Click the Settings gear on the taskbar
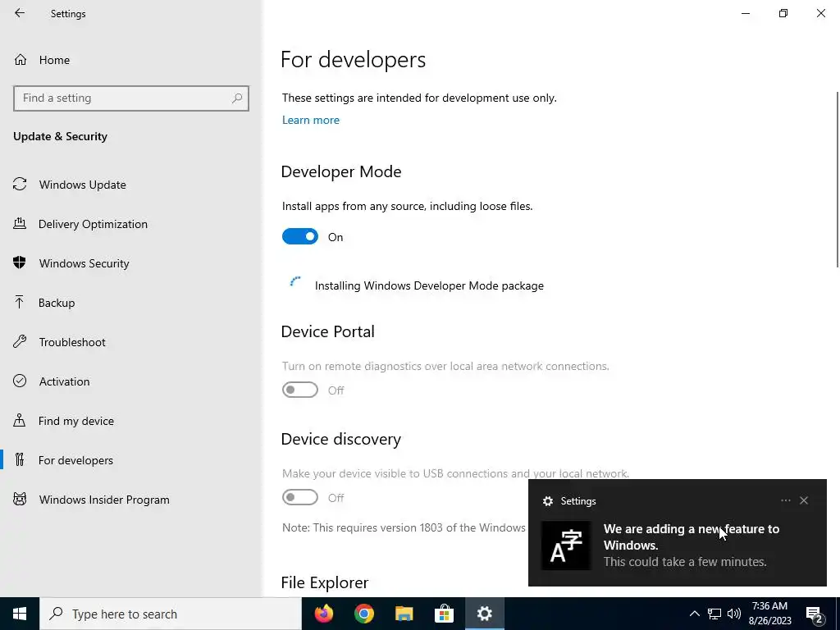This screenshot has width=840, height=630. click(484, 614)
